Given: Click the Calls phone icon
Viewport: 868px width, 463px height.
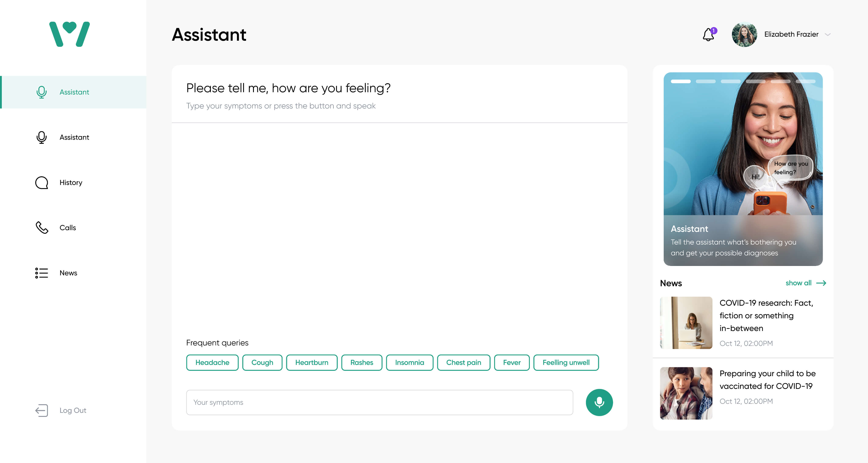Looking at the screenshot, I should coord(42,228).
